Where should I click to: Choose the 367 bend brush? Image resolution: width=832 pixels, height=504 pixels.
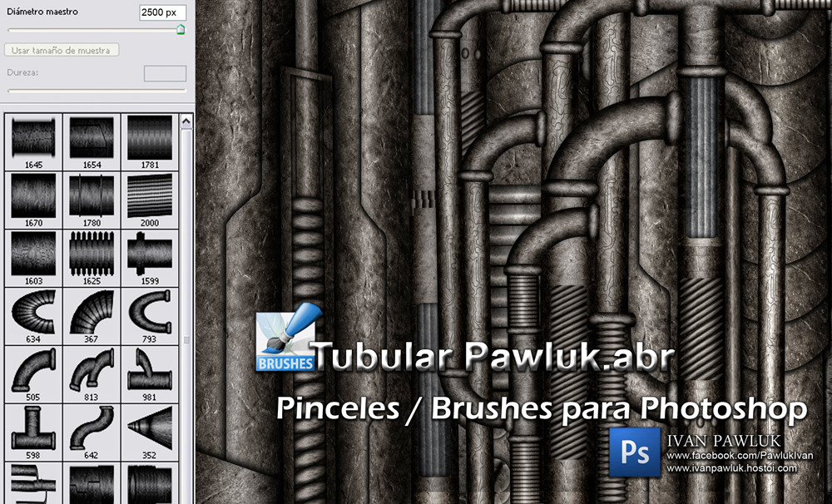(92, 316)
